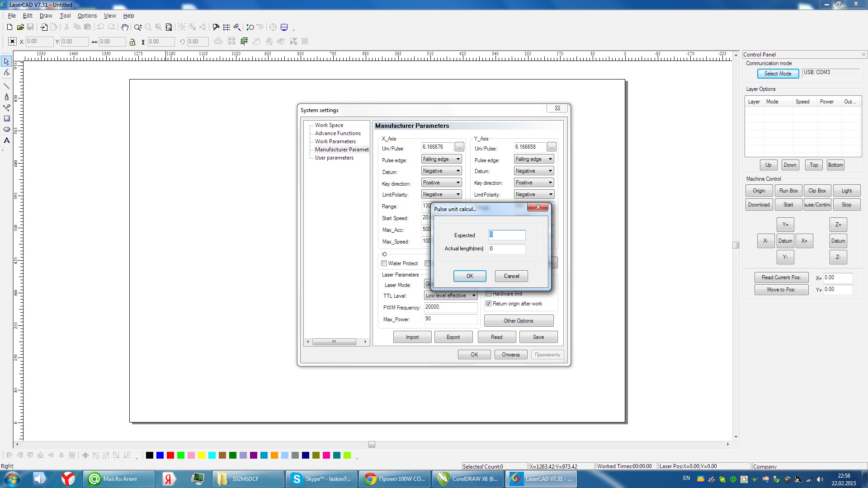Viewport: 868px width, 488px height.
Task: Select the Pan hand tool
Action: pyautogui.click(x=125, y=27)
